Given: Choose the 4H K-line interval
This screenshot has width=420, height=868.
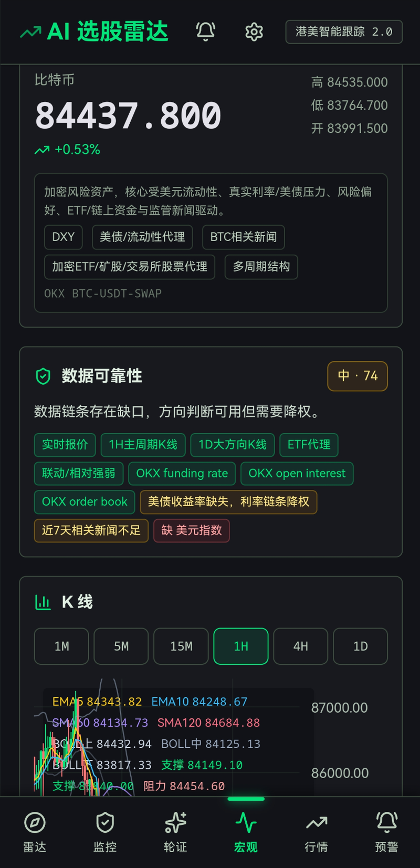Looking at the screenshot, I should [301, 646].
